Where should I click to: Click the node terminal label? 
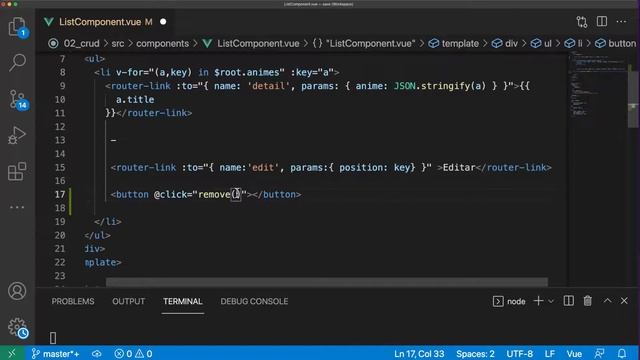(516, 301)
